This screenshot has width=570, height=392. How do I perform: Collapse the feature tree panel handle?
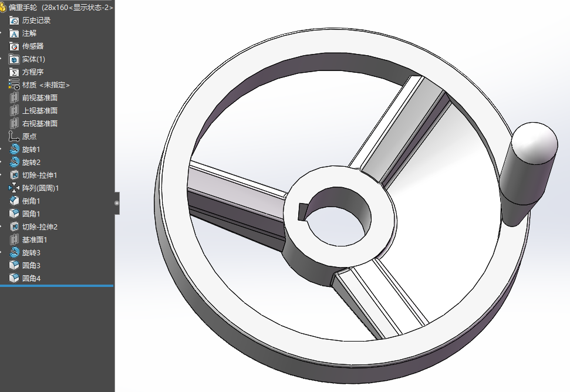[x=117, y=203]
